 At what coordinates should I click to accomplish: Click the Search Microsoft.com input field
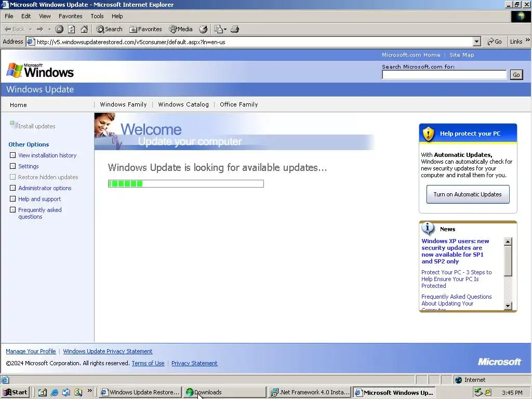point(444,75)
